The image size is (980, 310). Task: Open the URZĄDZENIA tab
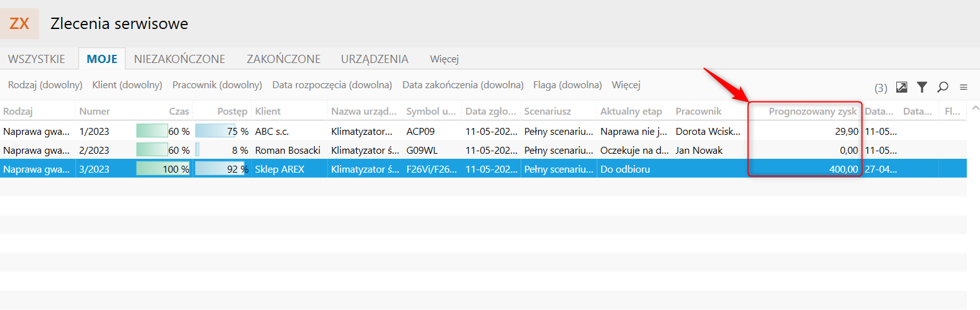pos(375,59)
